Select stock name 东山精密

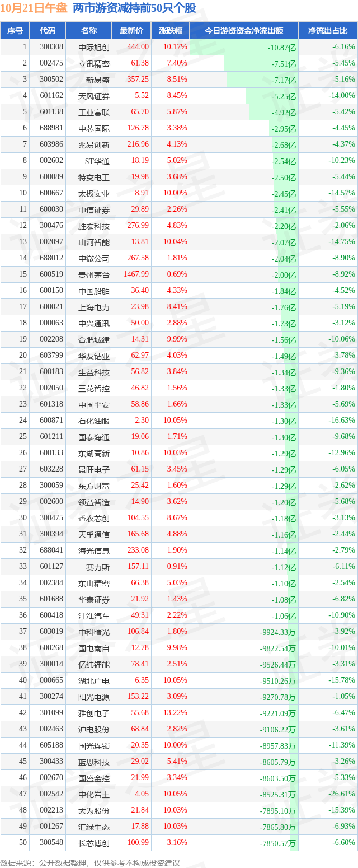click(94, 583)
